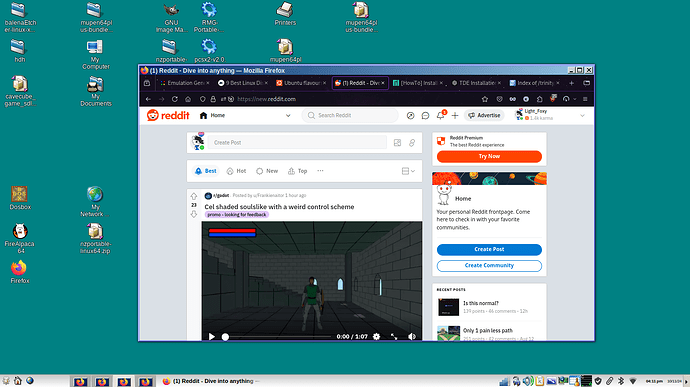The width and height of the screenshot is (690, 387).
Task: Switch to 9 Best Linux Distros tab
Action: 243,83
